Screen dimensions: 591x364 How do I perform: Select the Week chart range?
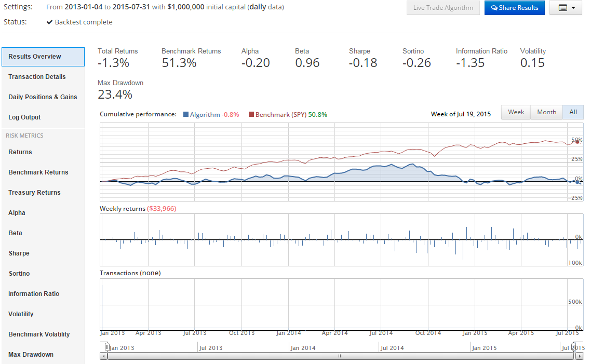pos(516,112)
